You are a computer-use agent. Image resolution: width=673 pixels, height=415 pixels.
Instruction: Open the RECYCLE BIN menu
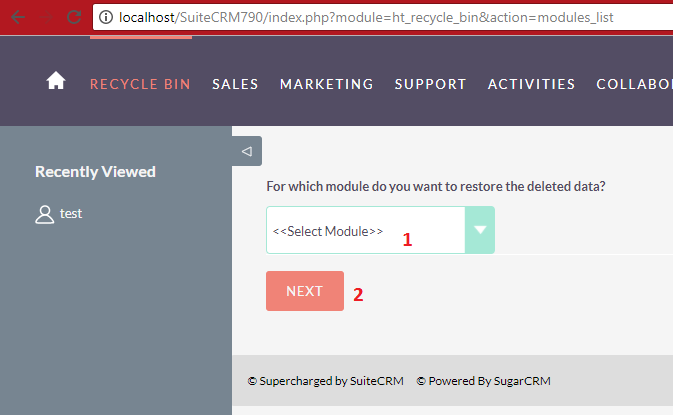coord(140,84)
